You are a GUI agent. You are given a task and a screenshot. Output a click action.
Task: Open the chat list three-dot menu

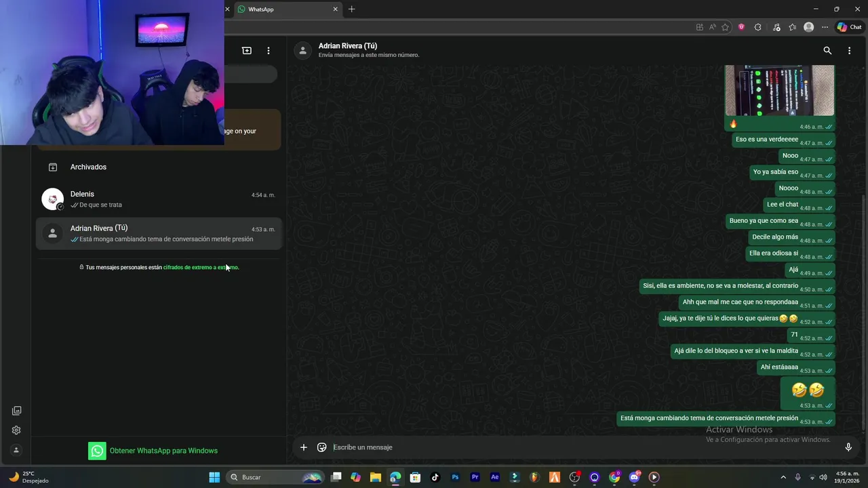[269, 51]
